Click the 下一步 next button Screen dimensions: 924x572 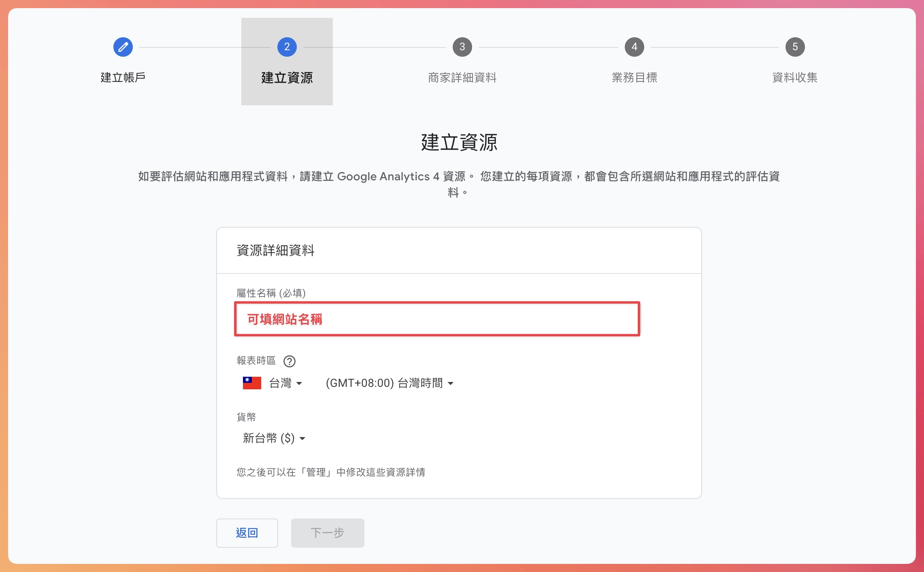pos(327,533)
